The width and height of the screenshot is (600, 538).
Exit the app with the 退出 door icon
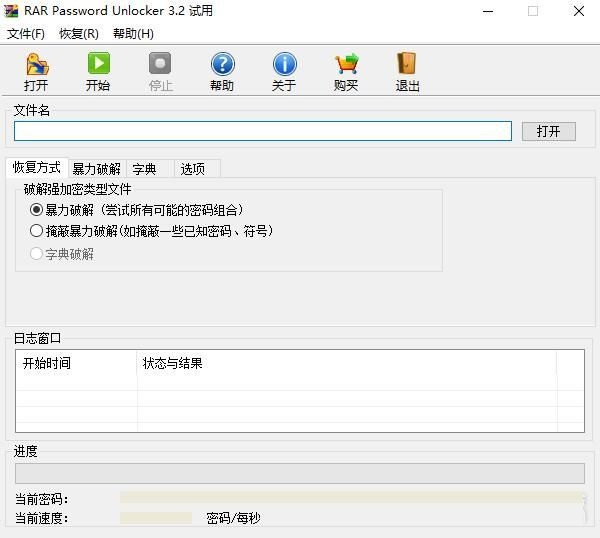[x=406, y=63]
